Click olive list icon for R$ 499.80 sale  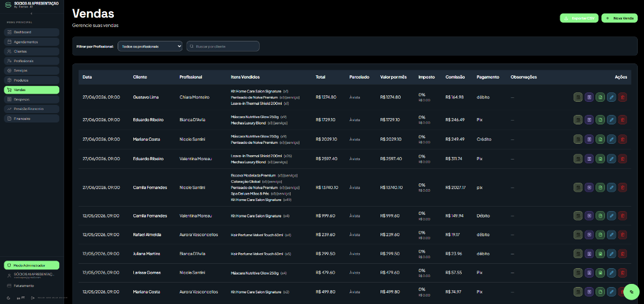[578, 291]
